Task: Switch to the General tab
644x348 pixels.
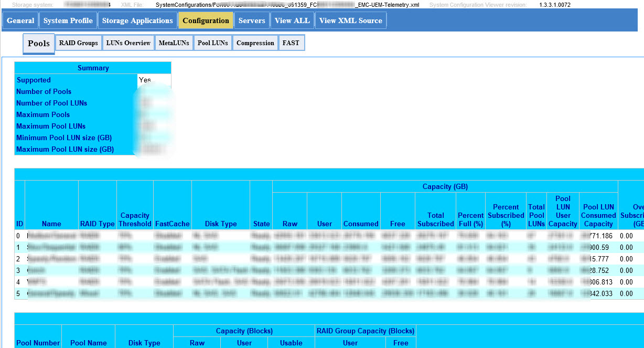Action: pos(20,20)
